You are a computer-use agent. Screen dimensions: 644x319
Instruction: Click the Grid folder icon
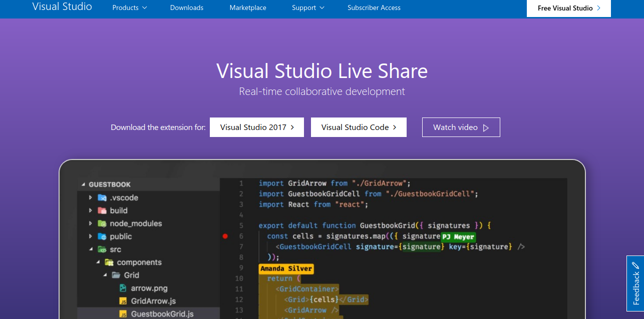[116, 275]
